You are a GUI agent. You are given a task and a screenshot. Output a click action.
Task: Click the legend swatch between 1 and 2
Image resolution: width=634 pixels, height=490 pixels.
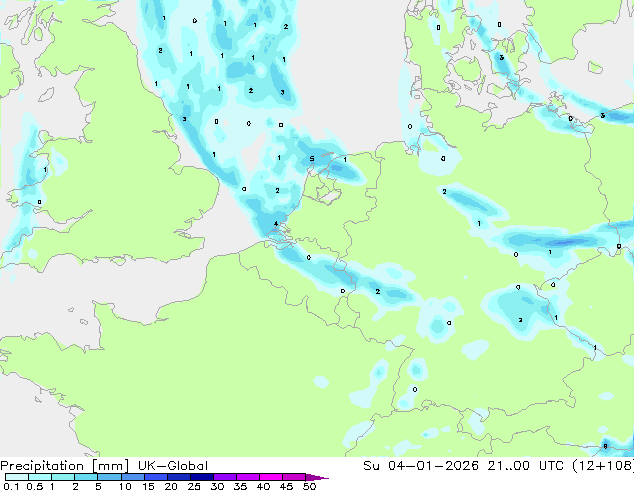click(63, 477)
